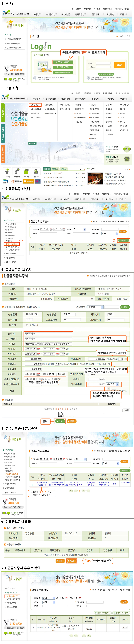Switch to the 공제상담 tab on homepage
The width and height of the screenshot is (134, 644).
pyautogui.click(x=64, y=169)
